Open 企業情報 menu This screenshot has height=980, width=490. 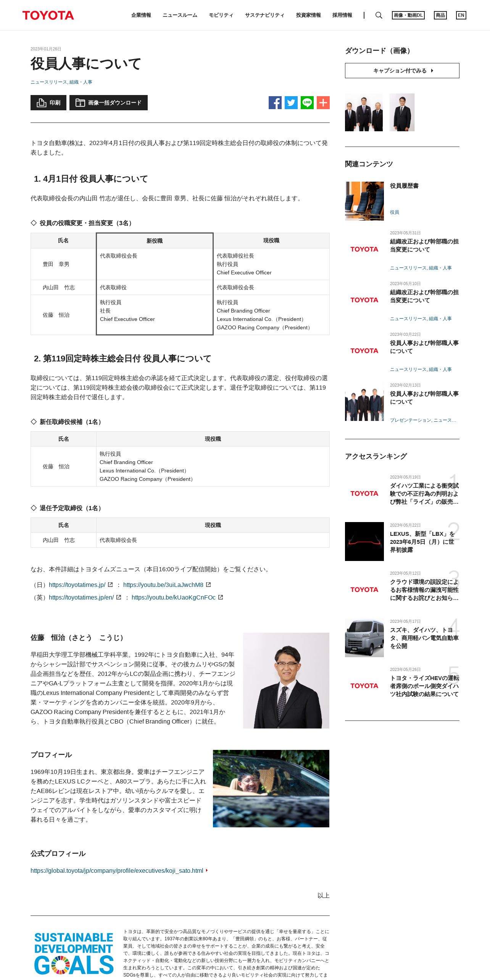tap(141, 15)
